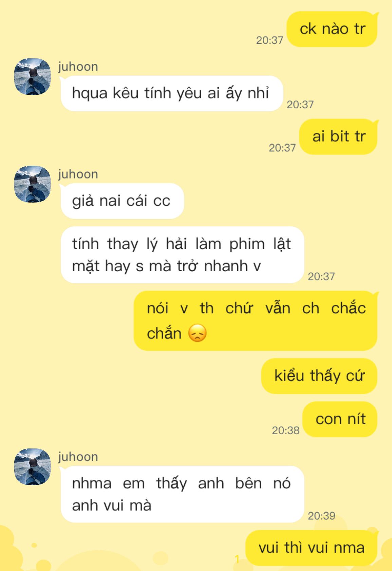
Task: Tap the 'hqua kêu tính yêu ai ấy nhỉ' message
Action: [171, 93]
